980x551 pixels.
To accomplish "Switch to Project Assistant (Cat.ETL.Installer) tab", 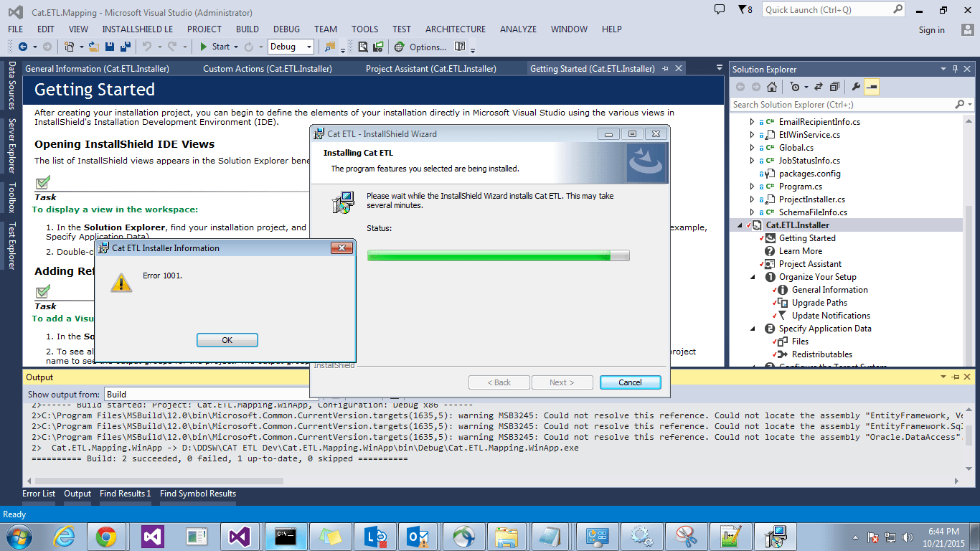I will [x=431, y=69].
